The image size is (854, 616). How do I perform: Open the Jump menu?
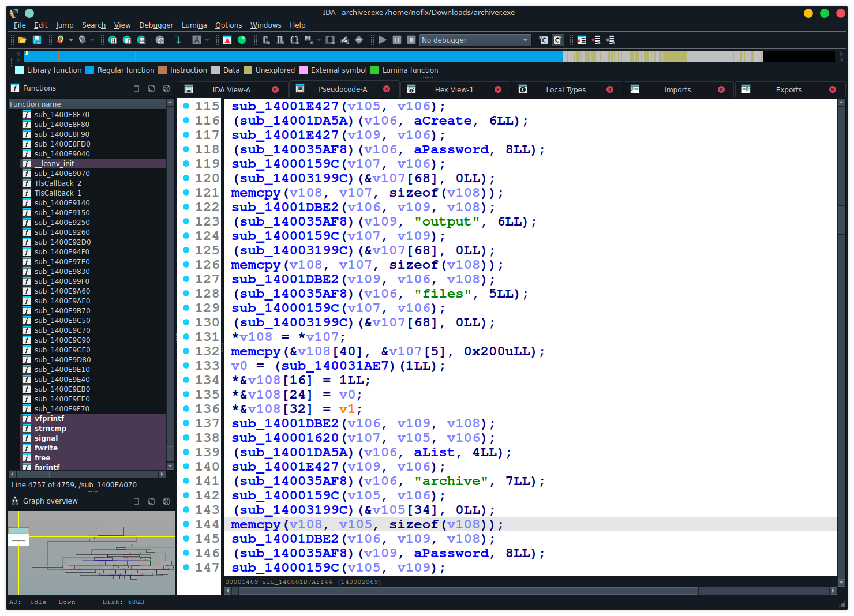65,25
